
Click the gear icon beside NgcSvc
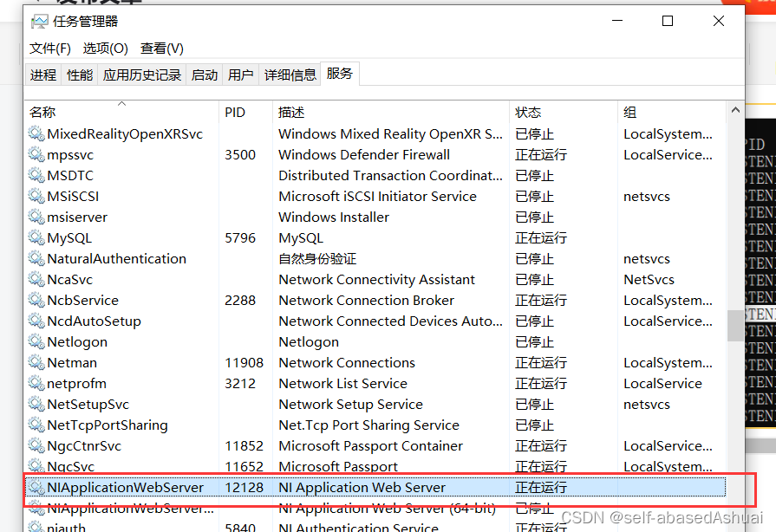(36, 466)
